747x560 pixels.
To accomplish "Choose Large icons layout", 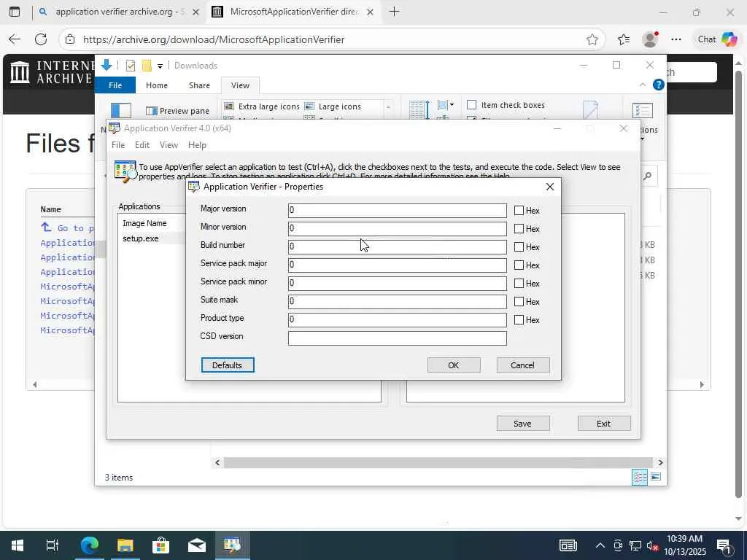I will click(x=333, y=106).
